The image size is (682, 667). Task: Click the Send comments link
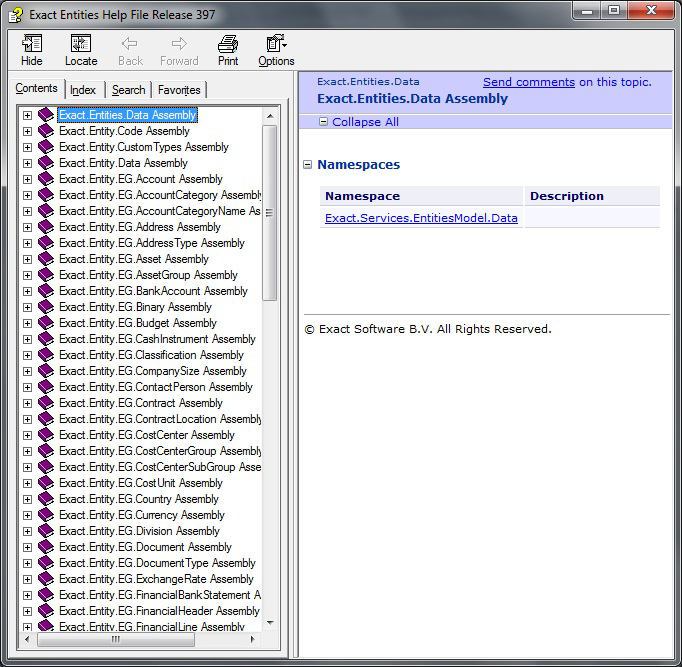pyautogui.click(x=529, y=82)
